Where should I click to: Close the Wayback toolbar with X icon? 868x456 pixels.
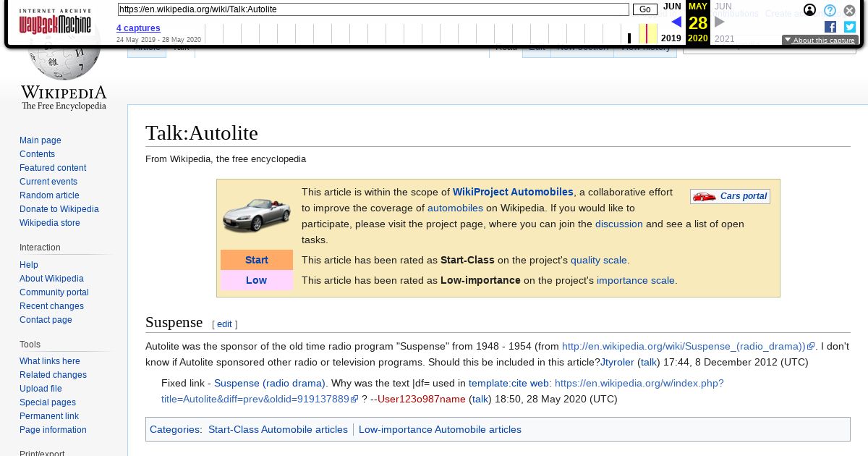pos(850,10)
